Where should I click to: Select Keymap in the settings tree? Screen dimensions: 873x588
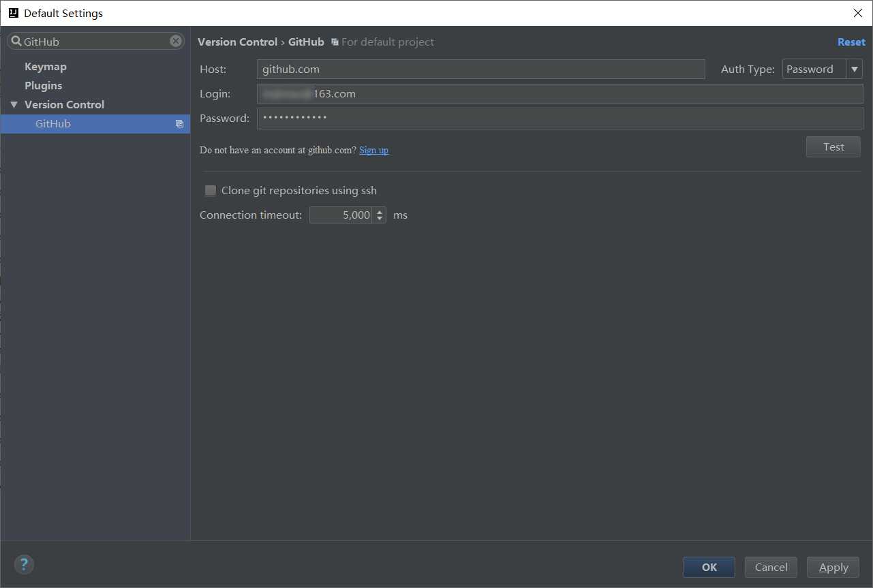click(46, 67)
